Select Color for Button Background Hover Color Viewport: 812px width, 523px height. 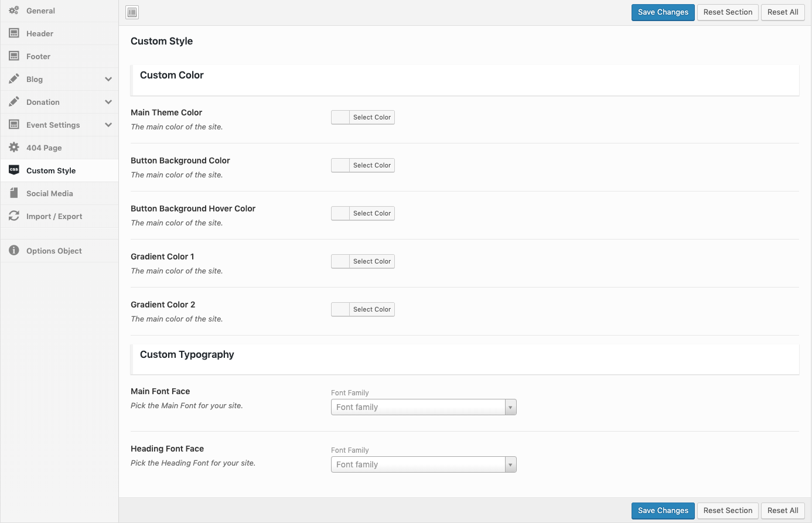[x=363, y=213]
